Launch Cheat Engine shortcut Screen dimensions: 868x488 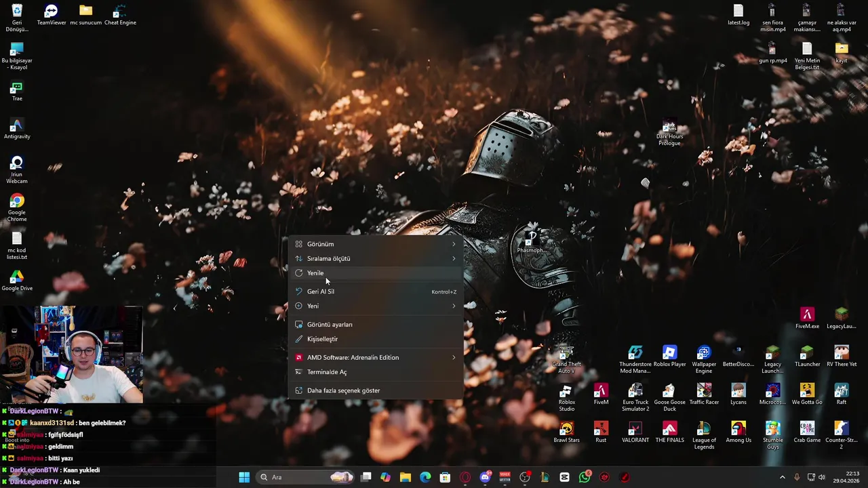120,15
